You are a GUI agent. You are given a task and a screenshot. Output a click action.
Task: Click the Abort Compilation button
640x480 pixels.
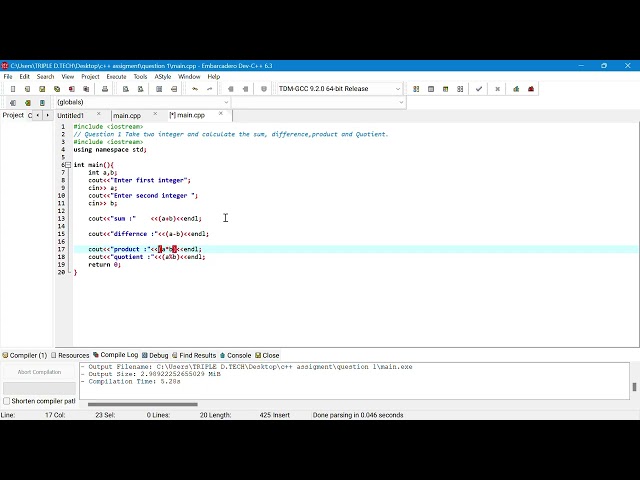tap(39, 372)
